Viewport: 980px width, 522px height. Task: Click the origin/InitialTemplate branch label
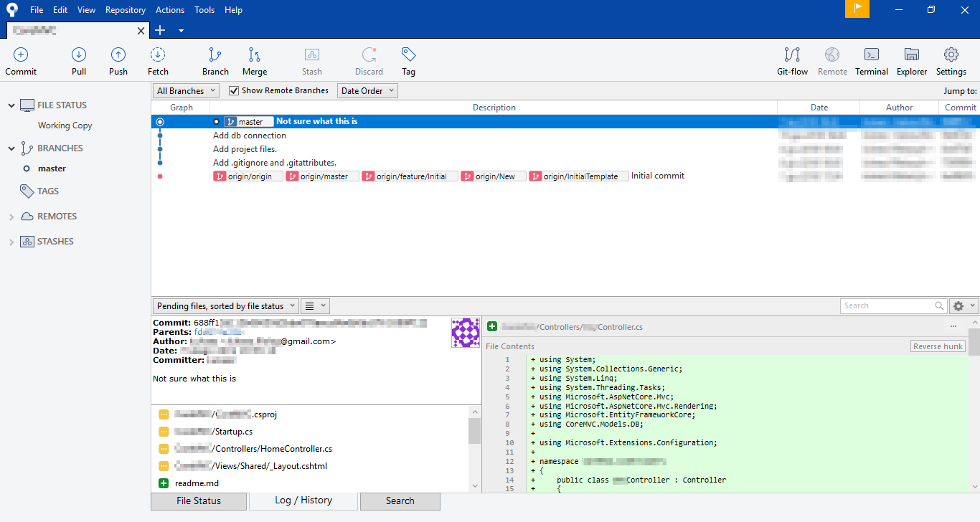pos(579,176)
